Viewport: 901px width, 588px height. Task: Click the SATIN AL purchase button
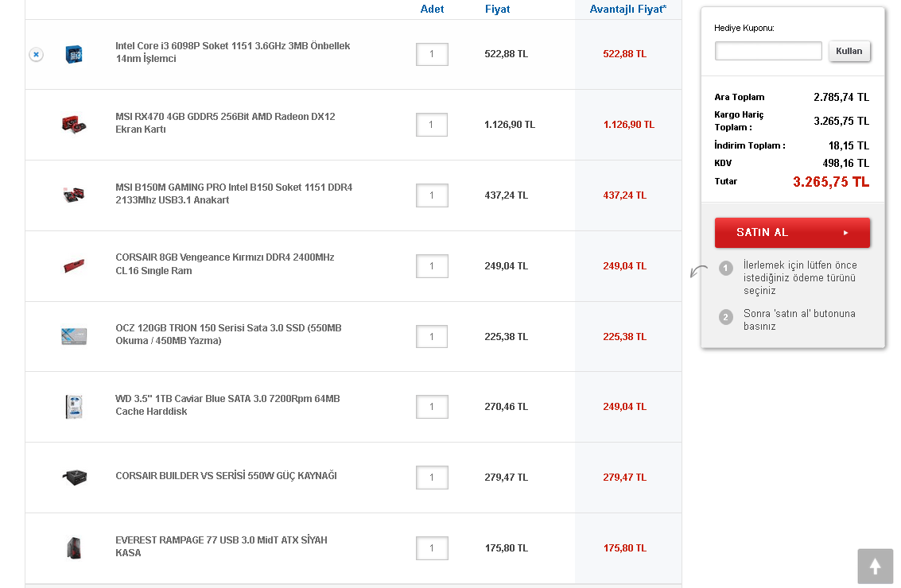tap(792, 233)
